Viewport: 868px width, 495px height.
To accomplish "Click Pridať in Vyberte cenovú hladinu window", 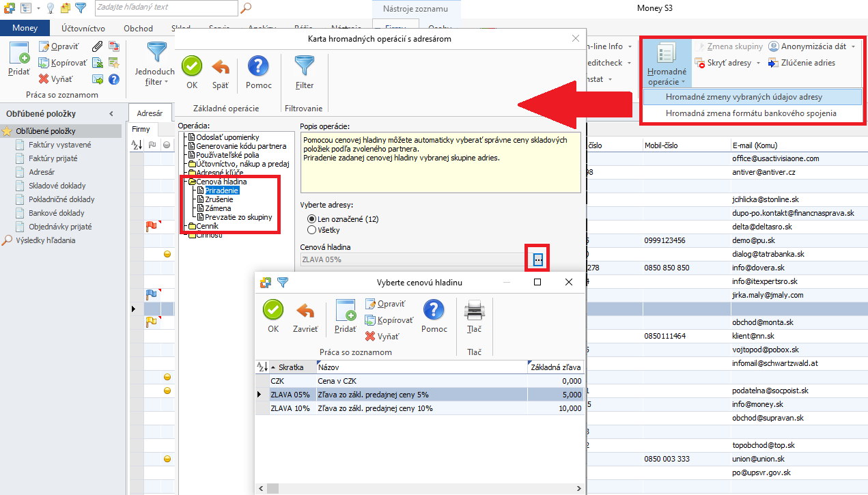I will 346,317.
